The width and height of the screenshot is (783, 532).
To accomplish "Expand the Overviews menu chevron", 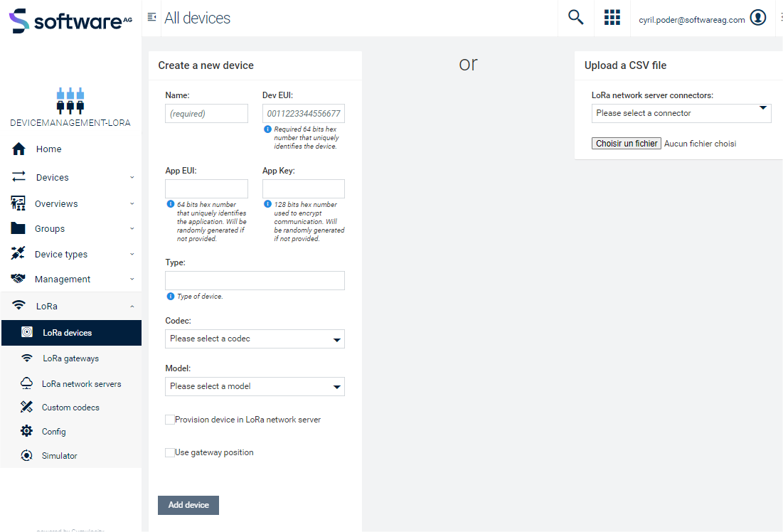I will 132,203.
